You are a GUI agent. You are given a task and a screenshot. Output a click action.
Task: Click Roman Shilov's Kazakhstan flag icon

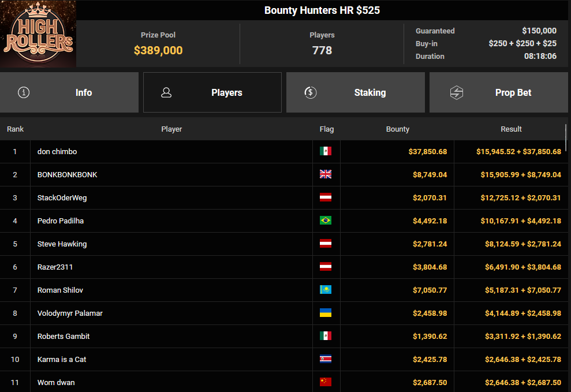pyautogui.click(x=326, y=290)
